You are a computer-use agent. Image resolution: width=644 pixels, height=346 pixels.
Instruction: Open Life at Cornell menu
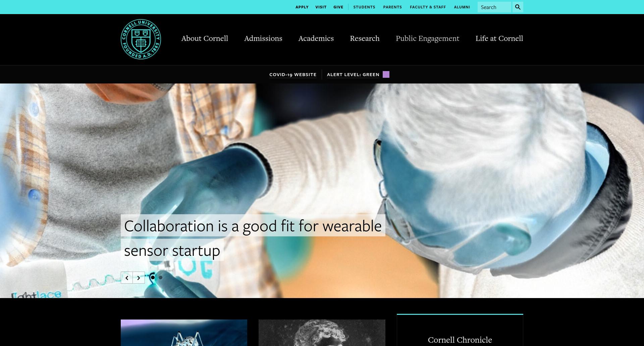click(x=499, y=38)
